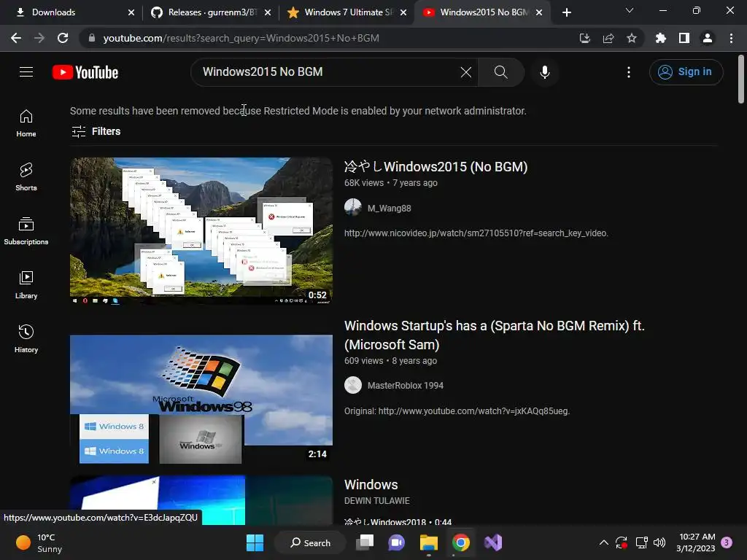
Task: Open Chrome tab search dropdown arrow
Action: click(630, 10)
